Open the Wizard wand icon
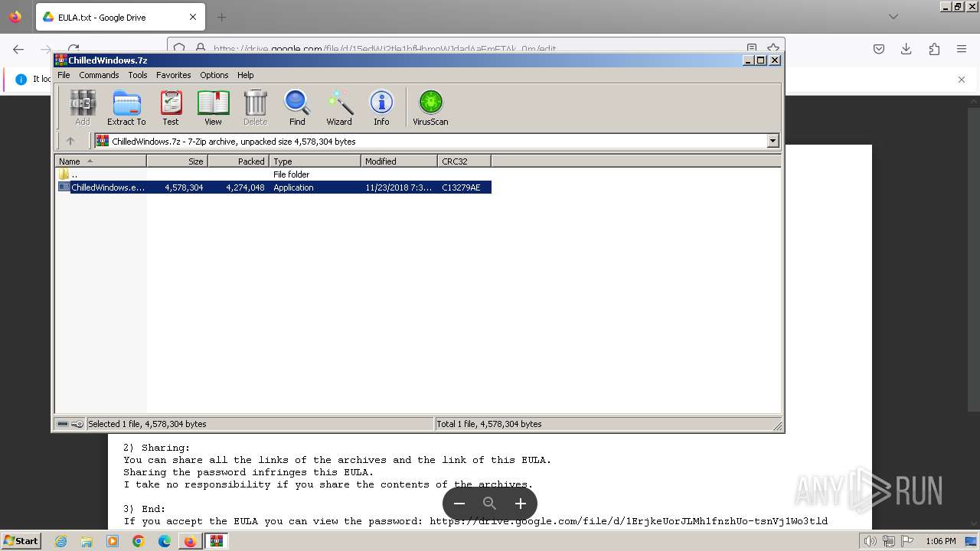 339,107
